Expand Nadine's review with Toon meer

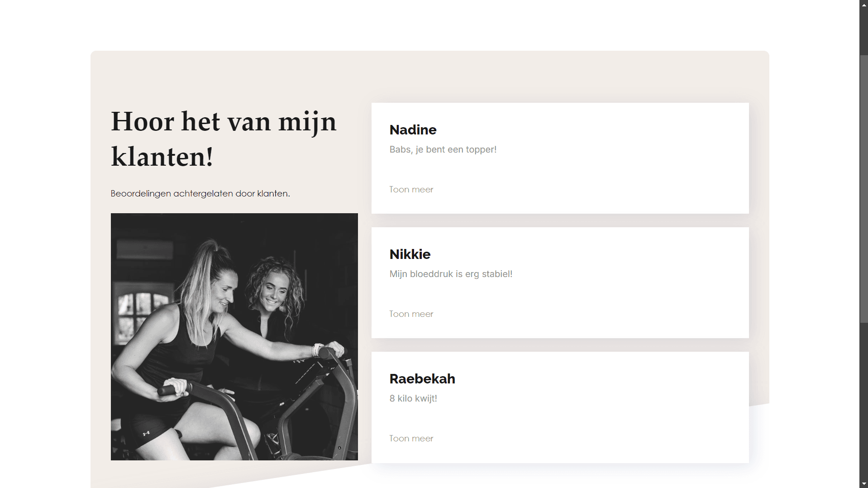click(411, 189)
